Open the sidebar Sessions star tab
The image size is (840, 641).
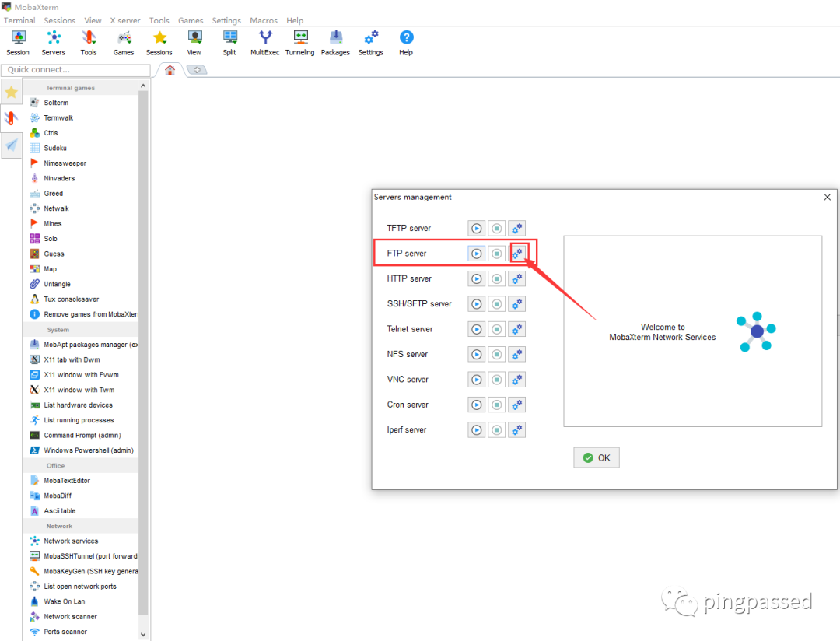[11, 93]
